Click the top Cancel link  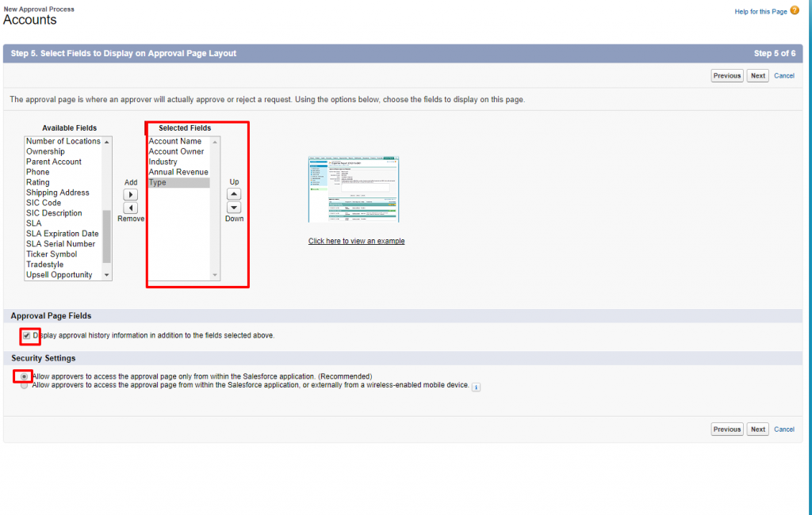click(x=784, y=76)
